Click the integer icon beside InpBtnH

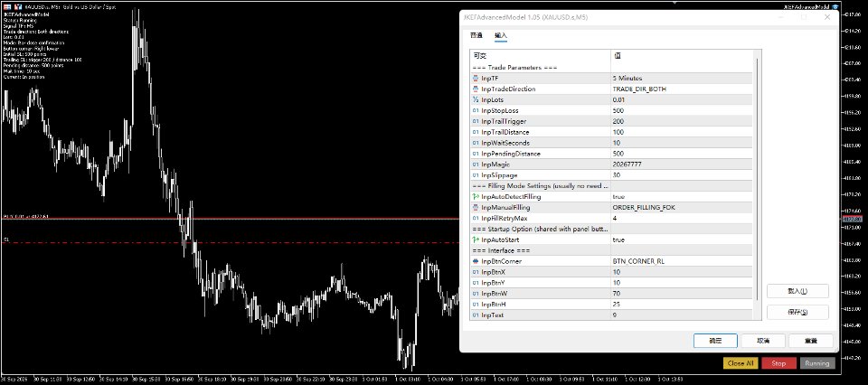pyautogui.click(x=476, y=305)
